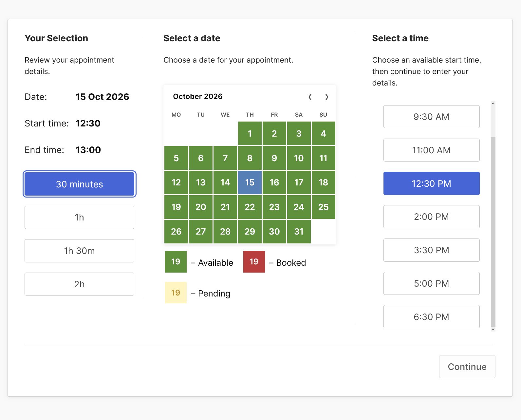
Task: Choose the 1h duration option
Action: click(x=80, y=218)
